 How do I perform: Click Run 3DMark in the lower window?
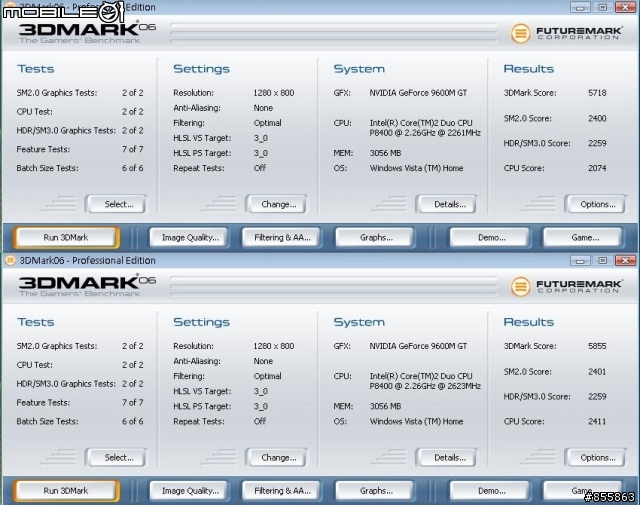(x=66, y=490)
